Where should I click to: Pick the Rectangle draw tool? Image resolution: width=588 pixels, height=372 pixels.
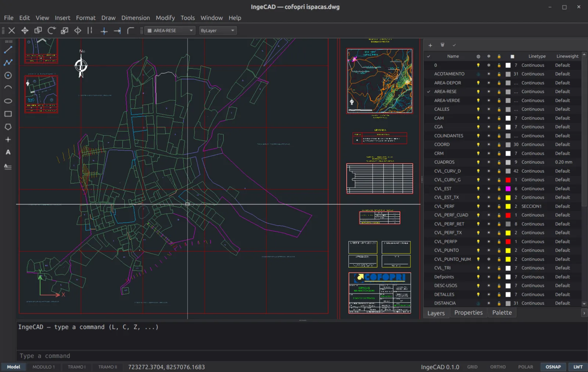(8, 114)
